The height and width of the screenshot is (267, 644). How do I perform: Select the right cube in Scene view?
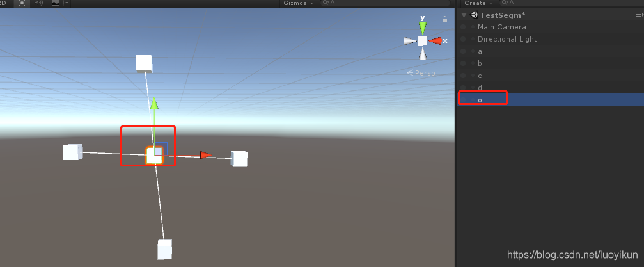239,159
